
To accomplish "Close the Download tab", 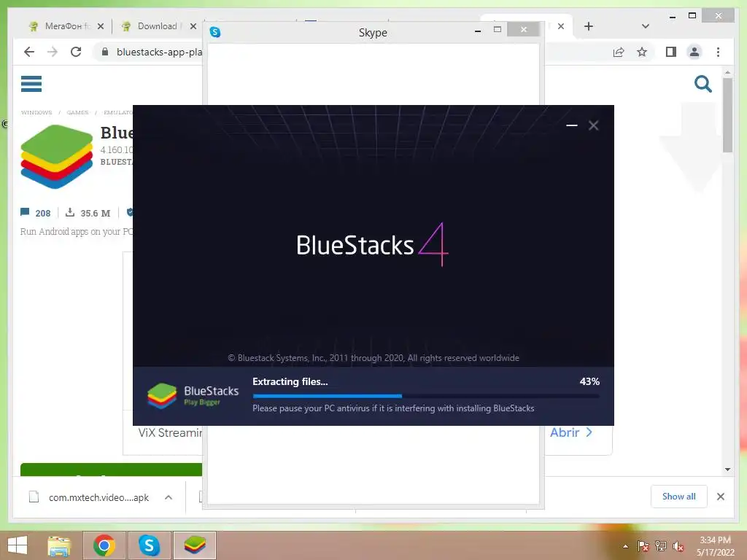I will point(193,26).
